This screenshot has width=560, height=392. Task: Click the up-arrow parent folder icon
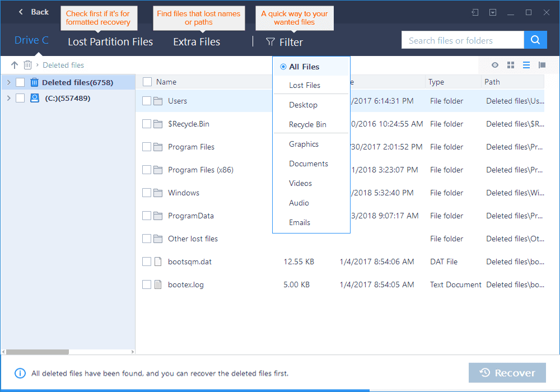[15, 66]
